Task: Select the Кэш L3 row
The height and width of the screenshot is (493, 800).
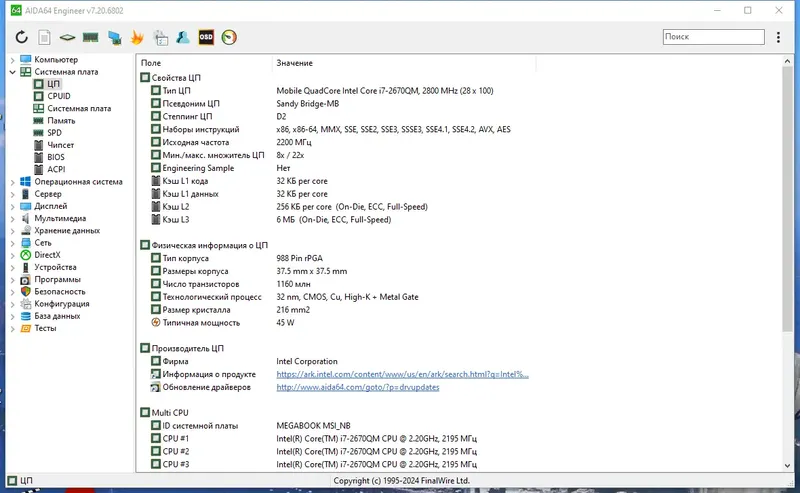Action: coord(459,219)
